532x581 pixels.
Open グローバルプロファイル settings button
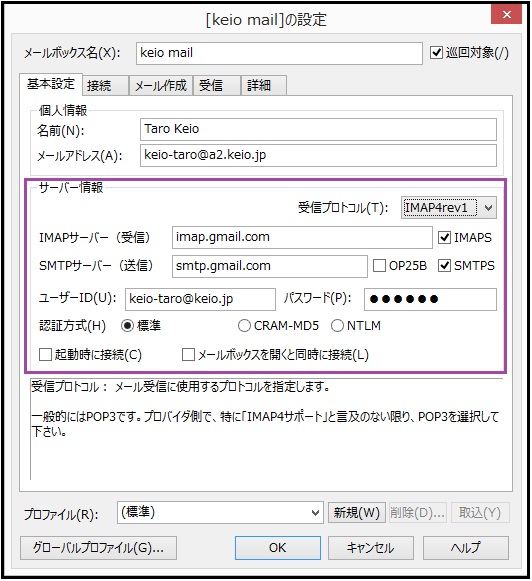click(x=98, y=548)
